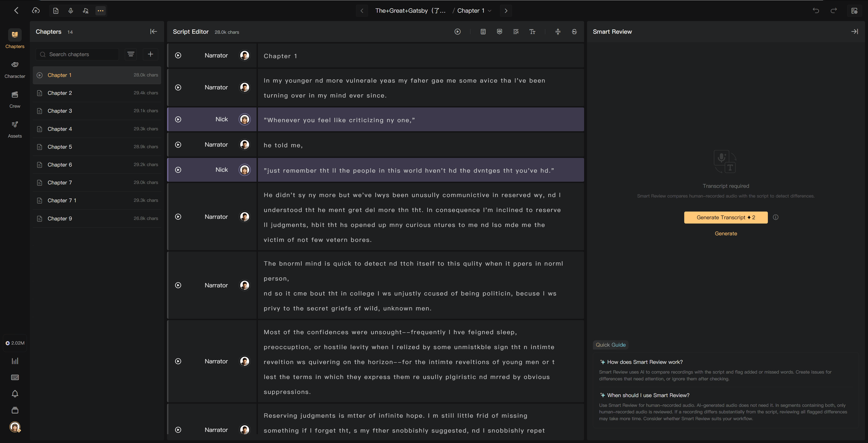Screen dimensions: 868x443
Task: Collapse the Smart Review panel
Action: pyautogui.click(x=855, y=31)
